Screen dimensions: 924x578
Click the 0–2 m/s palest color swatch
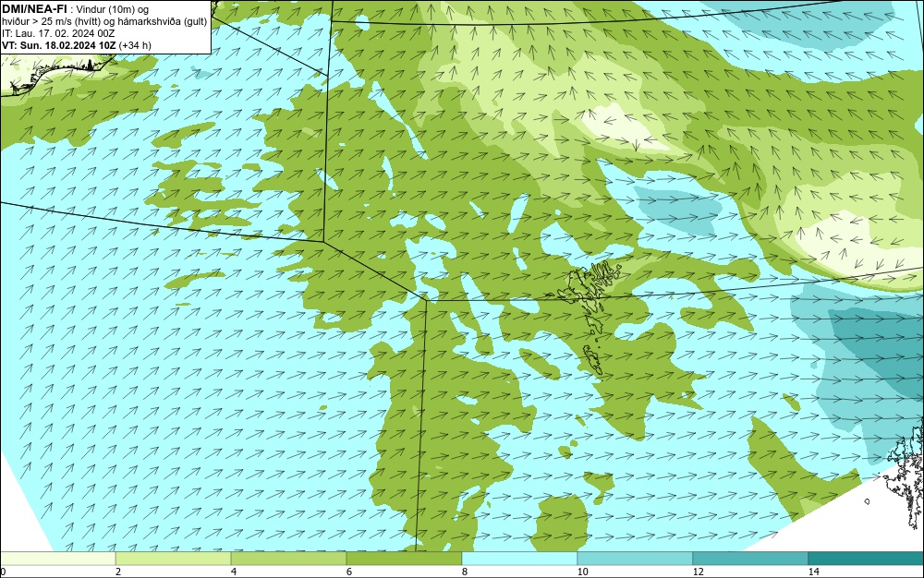pyautogui.click(x=57, y=559)
